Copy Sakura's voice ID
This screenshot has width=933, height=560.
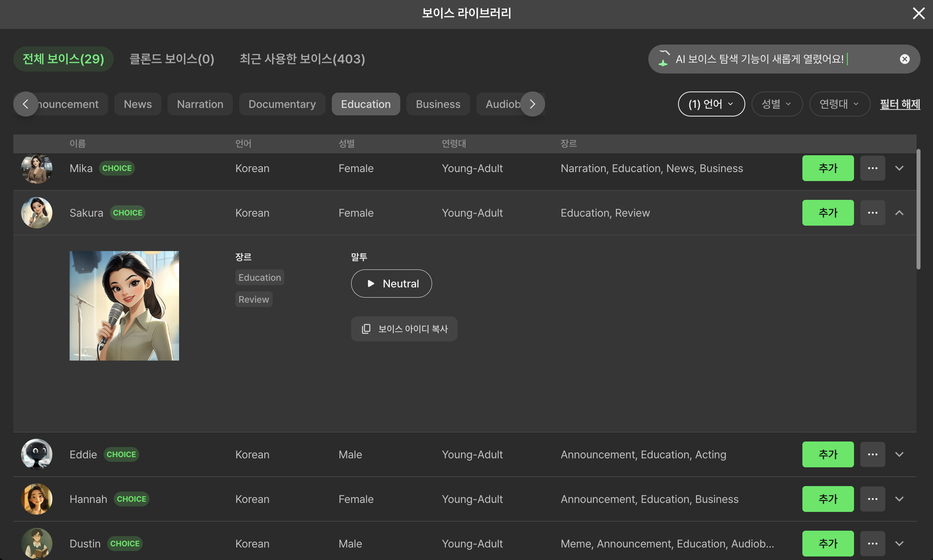point(404,329)
